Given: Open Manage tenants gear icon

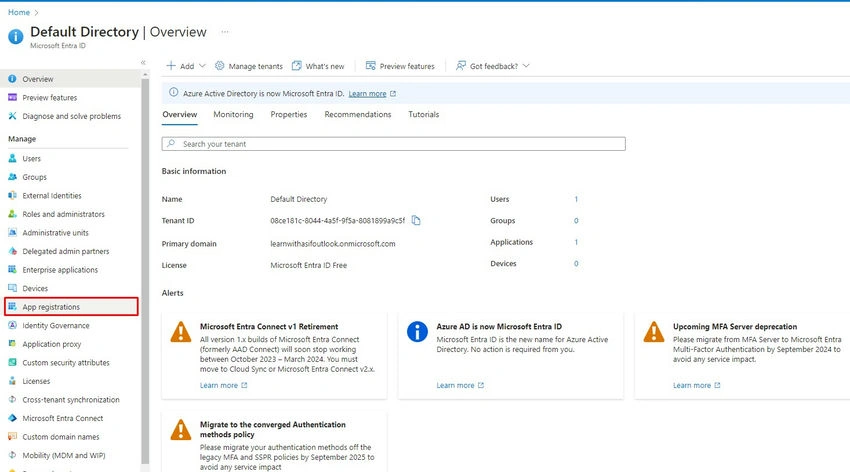Looking at the screenshot, I should tap(220, 66).
